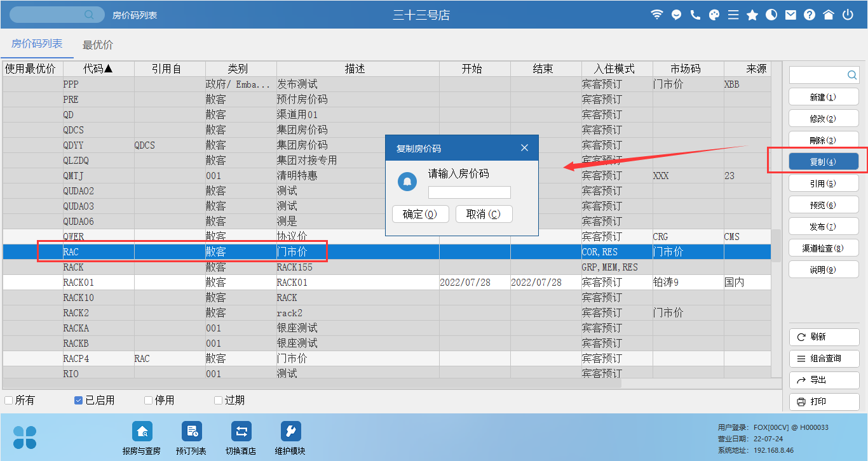
Task: Open the question mark help icon
Action: tap(810, 15)
